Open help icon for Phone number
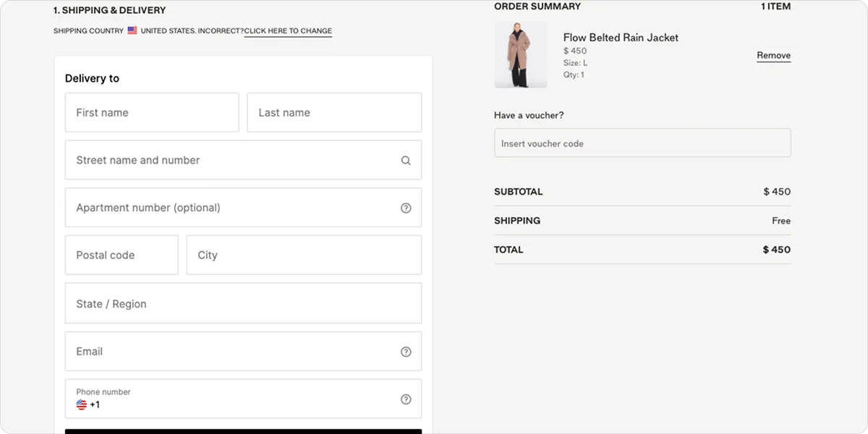The width and height of the screenshot is (868, 434). pyautogui.click(x=406, y=399)
